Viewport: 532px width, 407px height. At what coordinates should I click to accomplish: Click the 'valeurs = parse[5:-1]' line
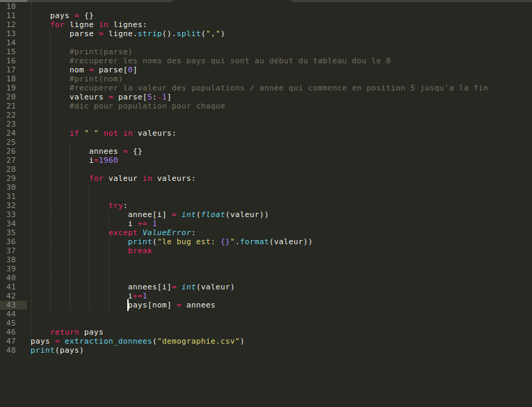click(120, 97)
